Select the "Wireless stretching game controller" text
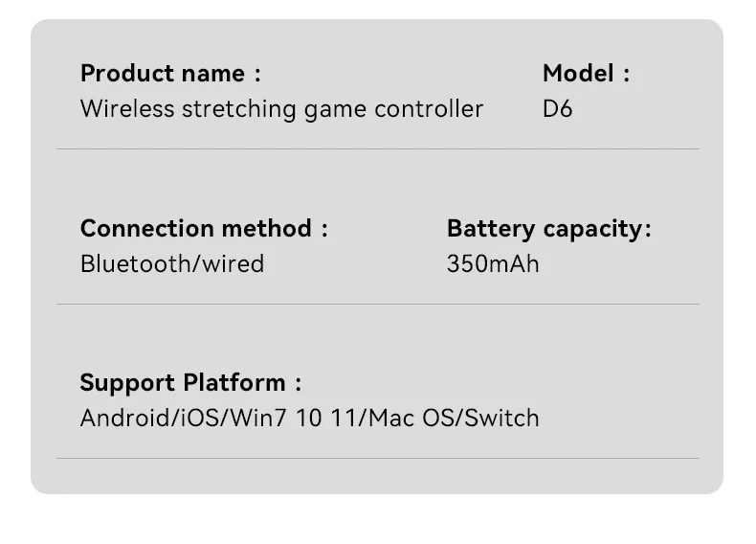756x544 pixels. point(281,109)
